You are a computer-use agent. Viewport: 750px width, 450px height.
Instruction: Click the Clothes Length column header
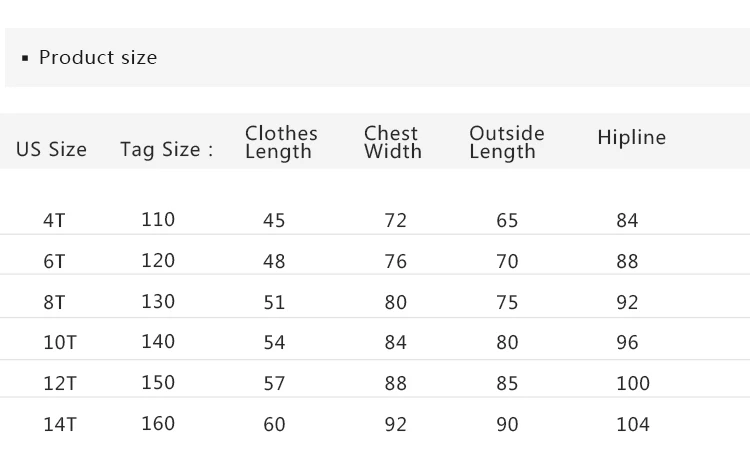[x=281, y=142]
